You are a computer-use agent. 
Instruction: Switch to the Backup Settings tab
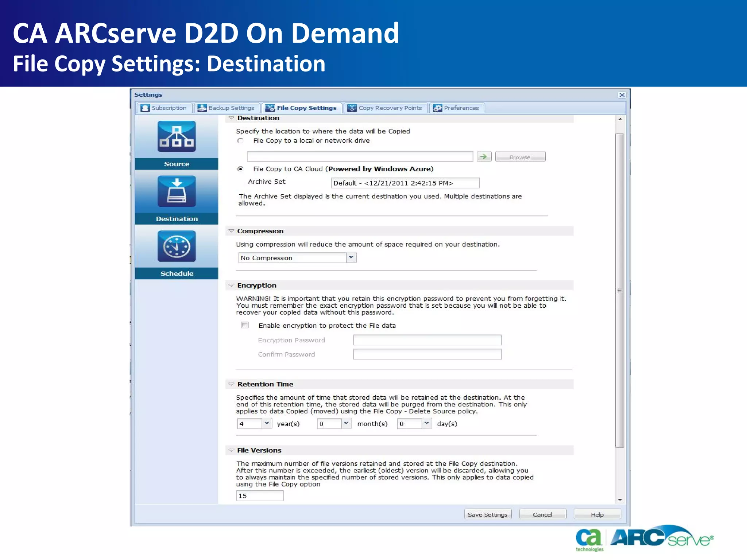227,108
